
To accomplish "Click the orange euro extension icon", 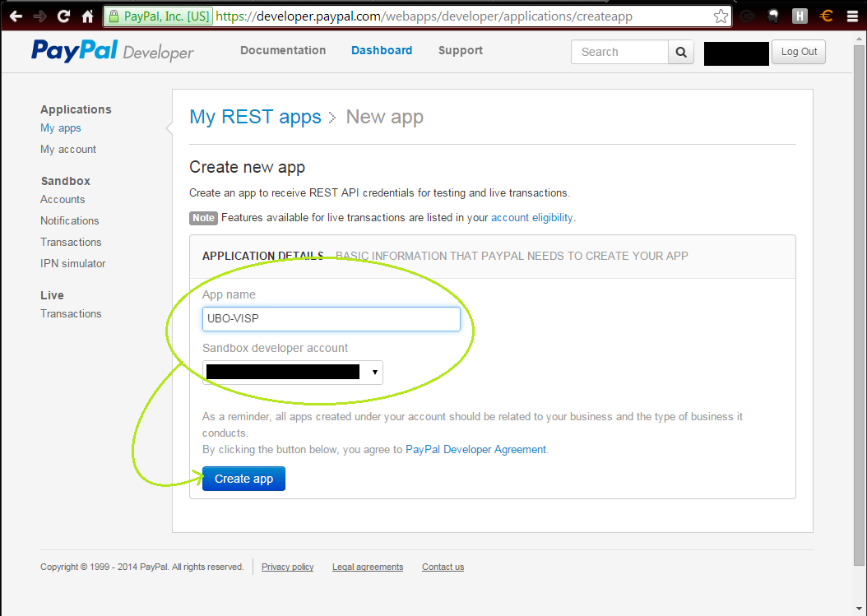I will pyautogui.click(x=826, y=16).
